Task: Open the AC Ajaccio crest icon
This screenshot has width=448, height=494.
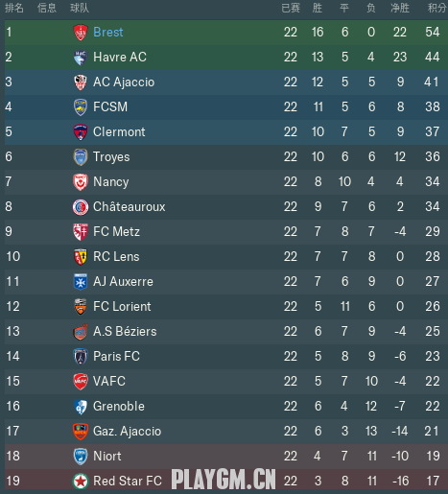Action: (x=81, y=82)
